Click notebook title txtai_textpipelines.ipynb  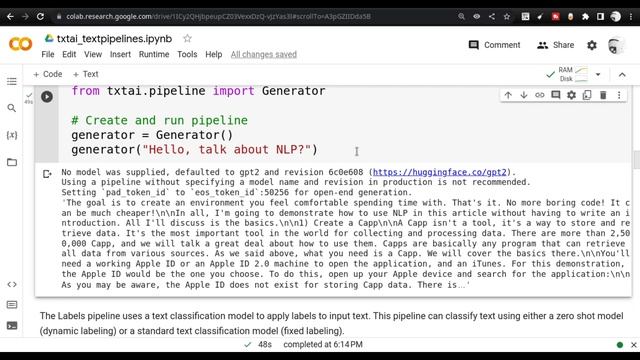pyautogui.click(x=114, y=39)
